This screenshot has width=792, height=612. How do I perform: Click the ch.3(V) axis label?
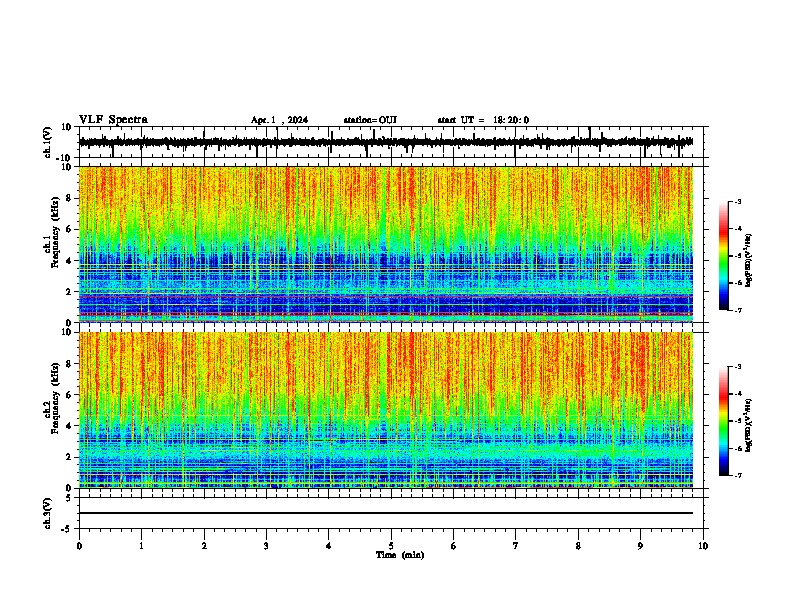click(48, 513)
